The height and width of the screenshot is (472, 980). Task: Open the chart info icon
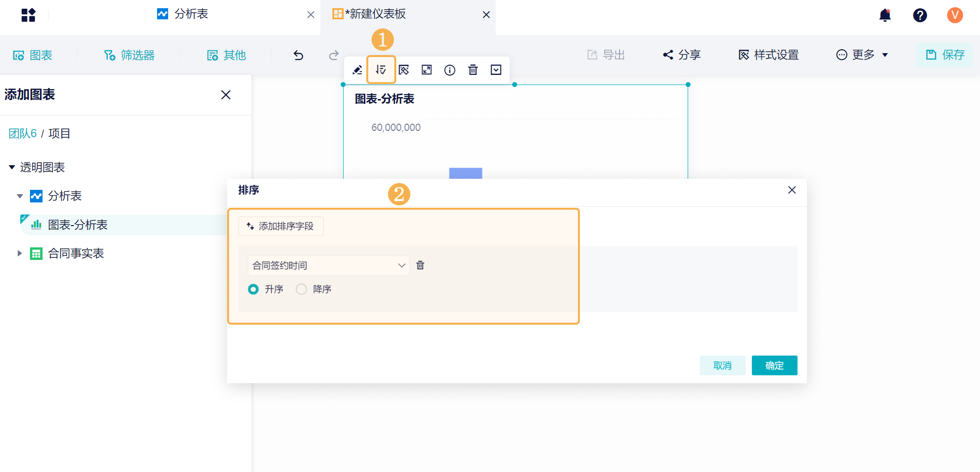[x=449, y=70]
